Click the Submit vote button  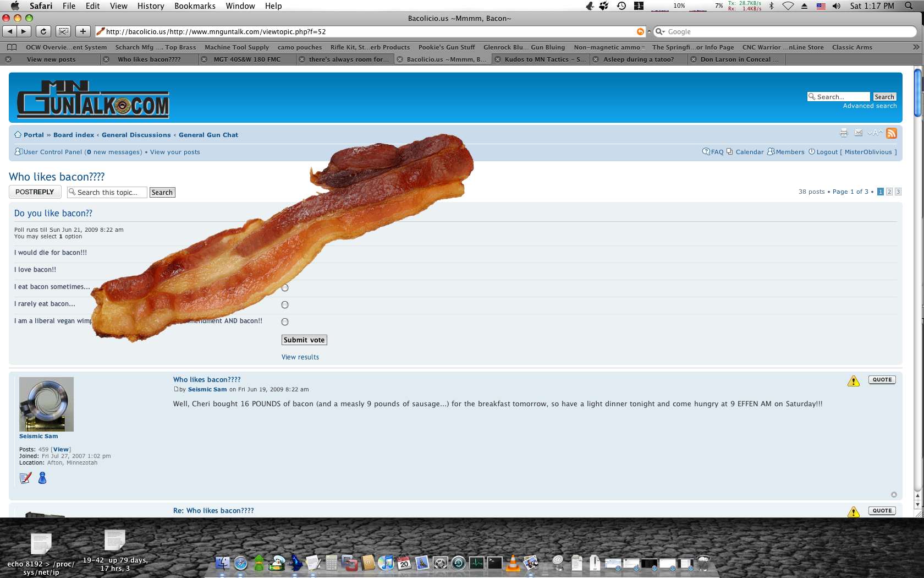[x=304, y=340]
